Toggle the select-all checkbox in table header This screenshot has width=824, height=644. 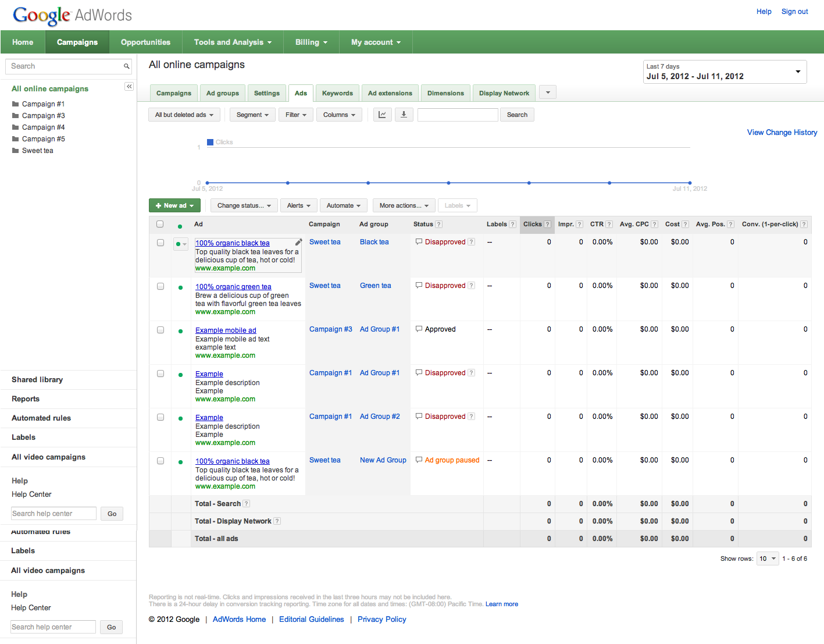160,224
